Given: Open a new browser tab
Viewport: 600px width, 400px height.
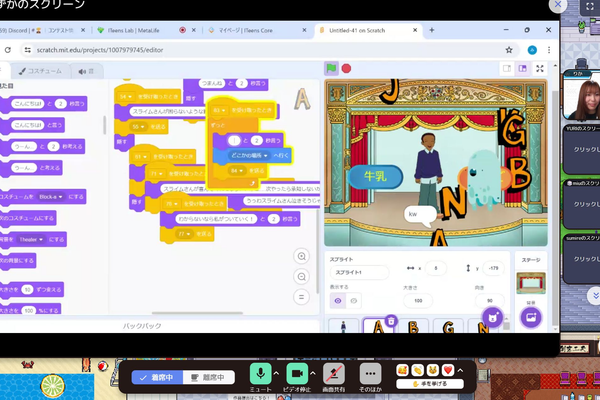Looking at the screenshot, I should (x=432, y=30).
